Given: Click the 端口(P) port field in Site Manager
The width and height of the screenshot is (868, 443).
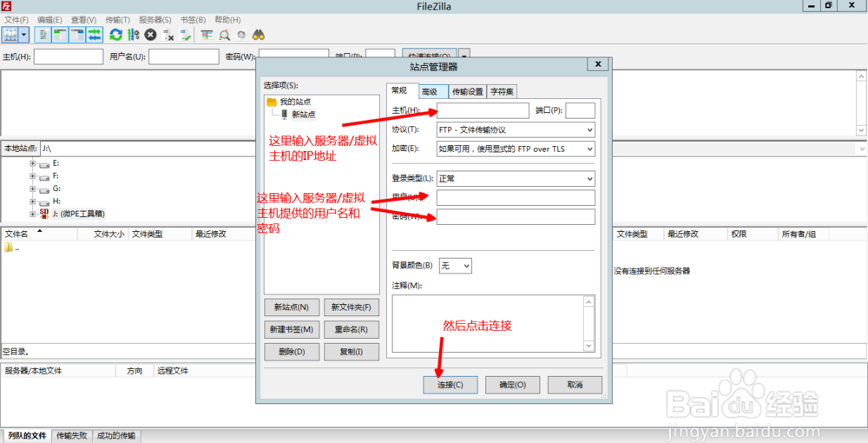Looking at the screenshot, I should pyautogui.click(x=580, y=110).
